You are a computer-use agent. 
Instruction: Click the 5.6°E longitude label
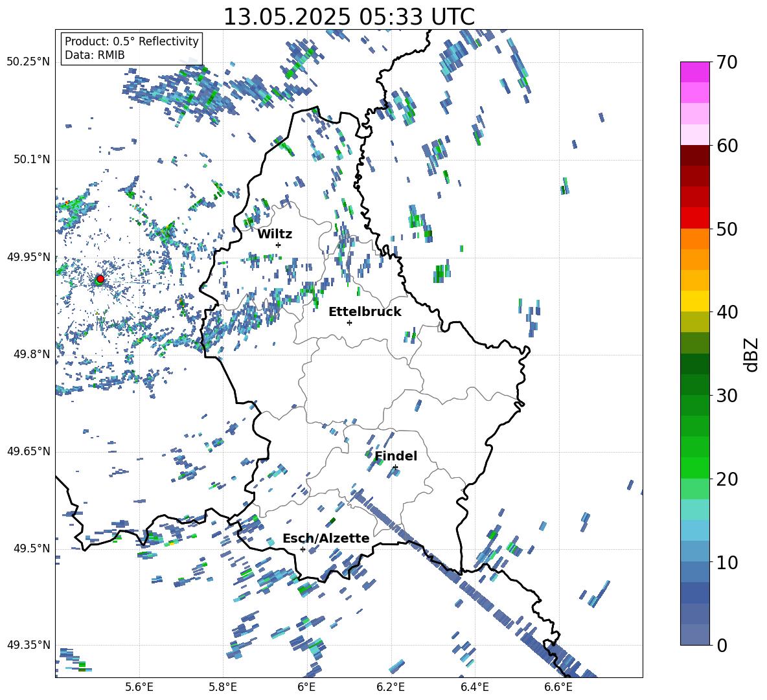tap(139, 687)
